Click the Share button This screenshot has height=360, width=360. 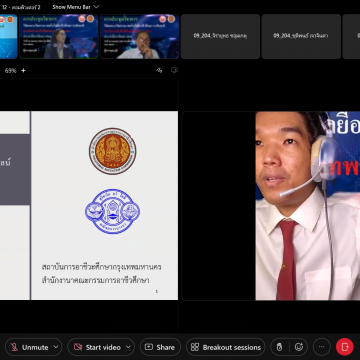click(160, 347)
